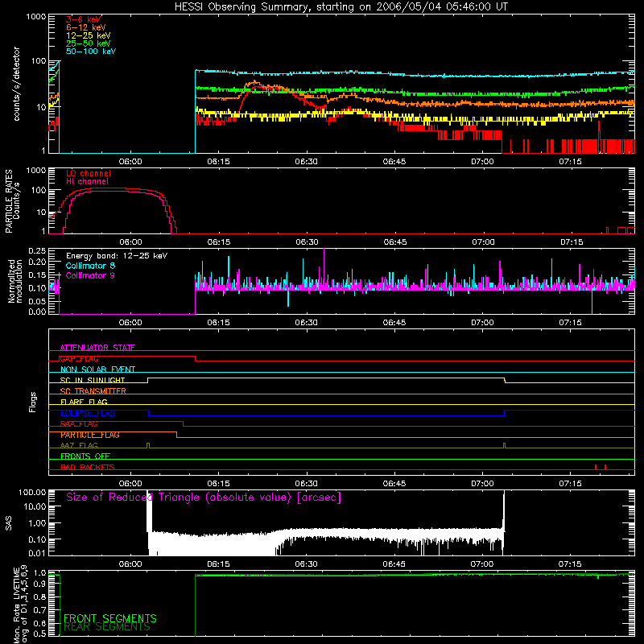Viewport: 644px width, 644px height.
Task: Click the 0.25 tick on modulation axis
Action: (x=37, y=250)
